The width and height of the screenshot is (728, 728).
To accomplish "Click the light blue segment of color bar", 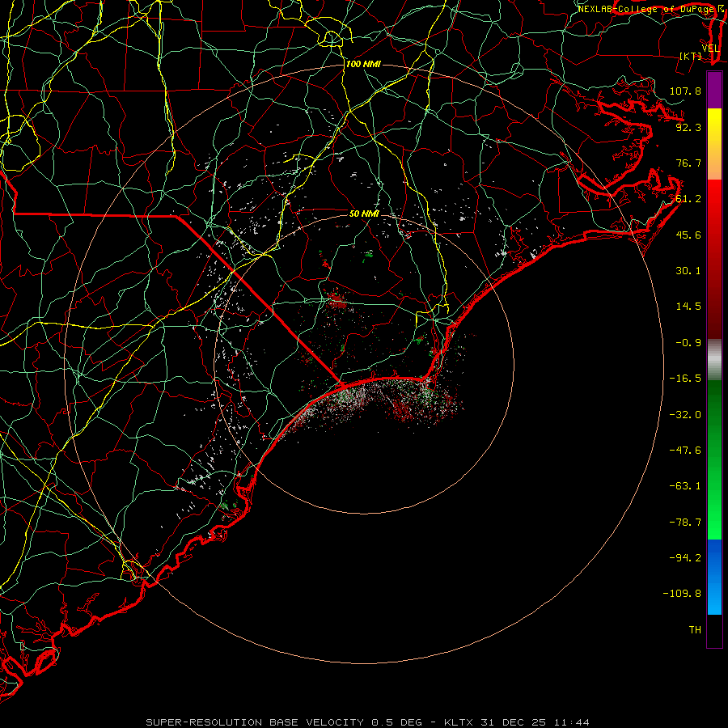I will click(714, 597).
